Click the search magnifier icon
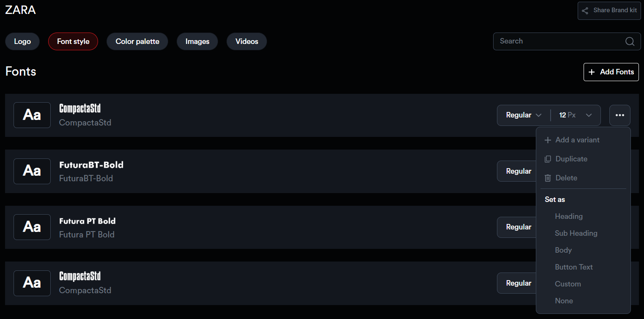 coord(630,41)
